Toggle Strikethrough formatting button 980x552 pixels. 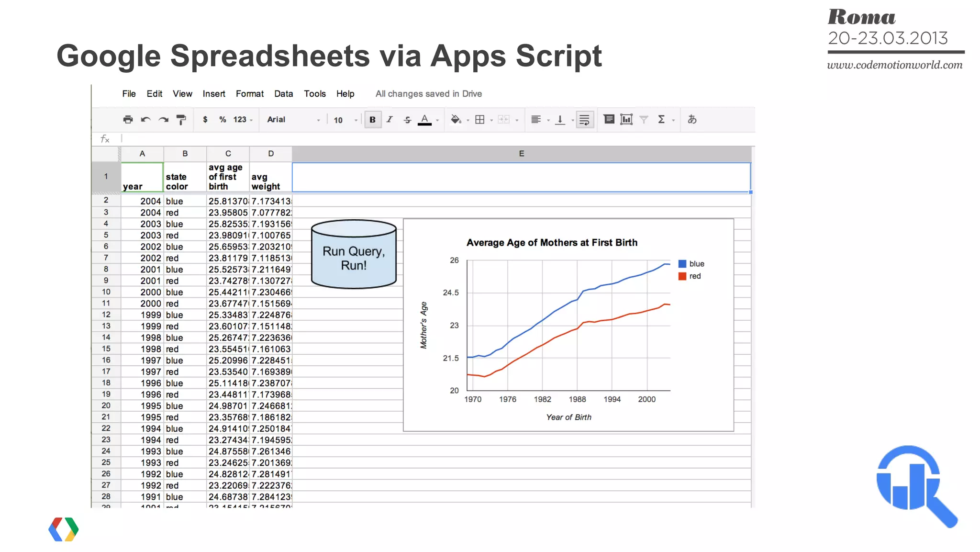(407, 120)
